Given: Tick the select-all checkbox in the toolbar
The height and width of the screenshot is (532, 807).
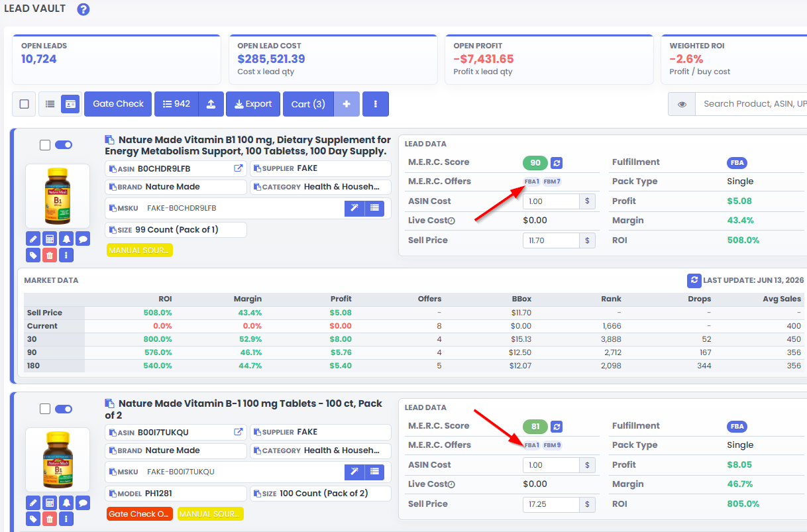Looking at the screenshot, I should point(25,104).
